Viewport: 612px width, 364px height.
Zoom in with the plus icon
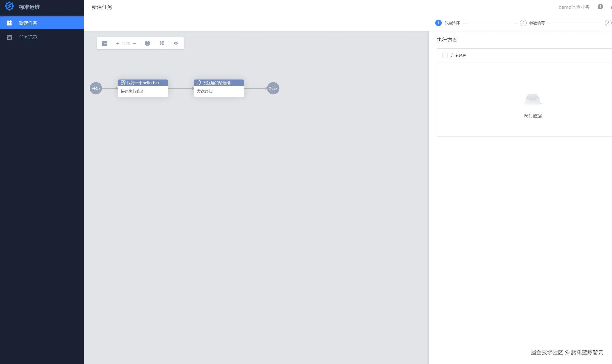click(x=118, y=43)
